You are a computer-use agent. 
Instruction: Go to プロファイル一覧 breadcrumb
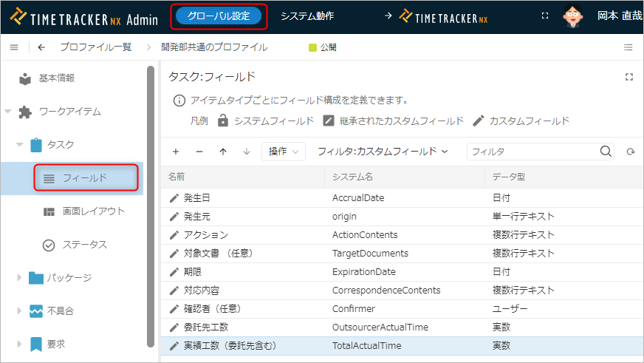pos(95,47)
